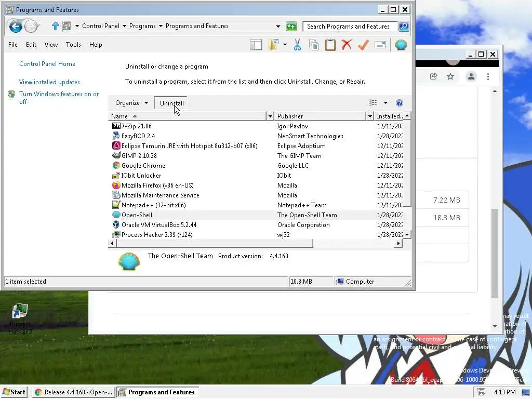Switch to Chrome Release 4.4.160 taskbar item

click(74, 392)
